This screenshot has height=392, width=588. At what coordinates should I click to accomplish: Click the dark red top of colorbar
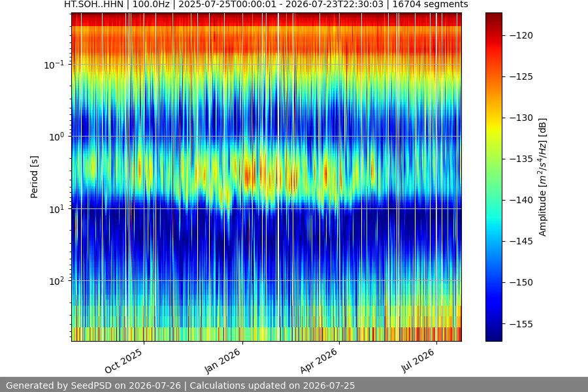[493, 17]
